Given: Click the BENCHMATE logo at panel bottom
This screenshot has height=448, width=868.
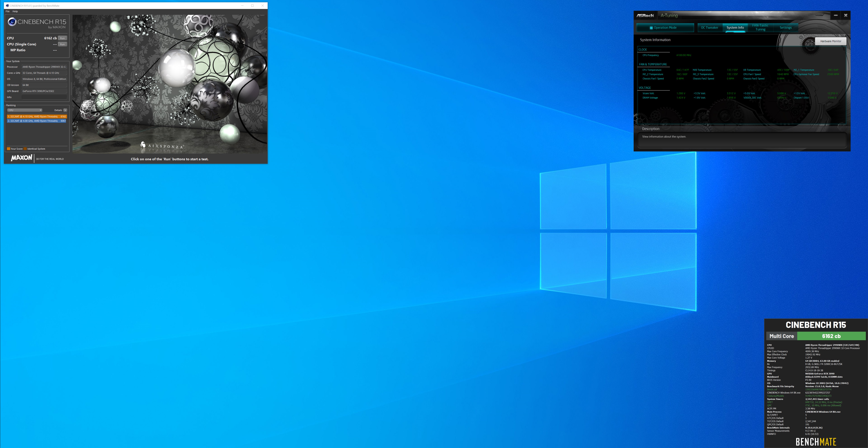Looking at the screenshot, I should tap(816, 442).
